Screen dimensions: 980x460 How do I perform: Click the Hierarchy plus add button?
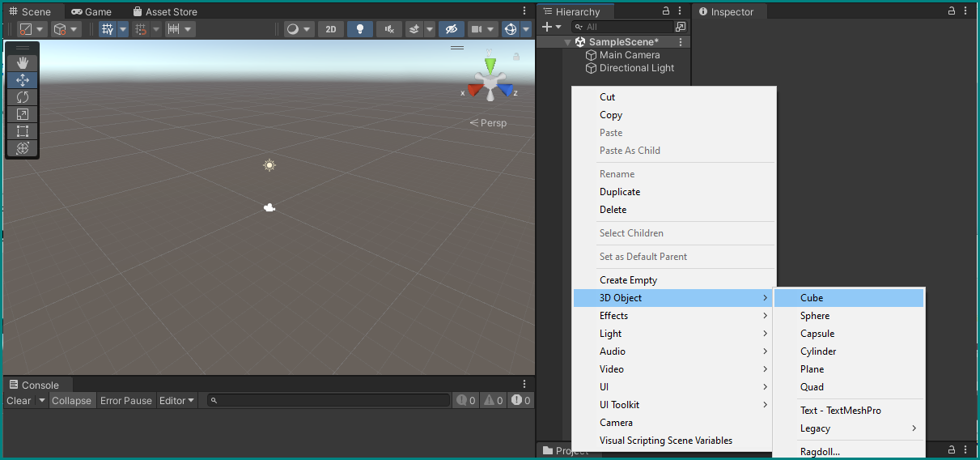[x=547, y=27]
